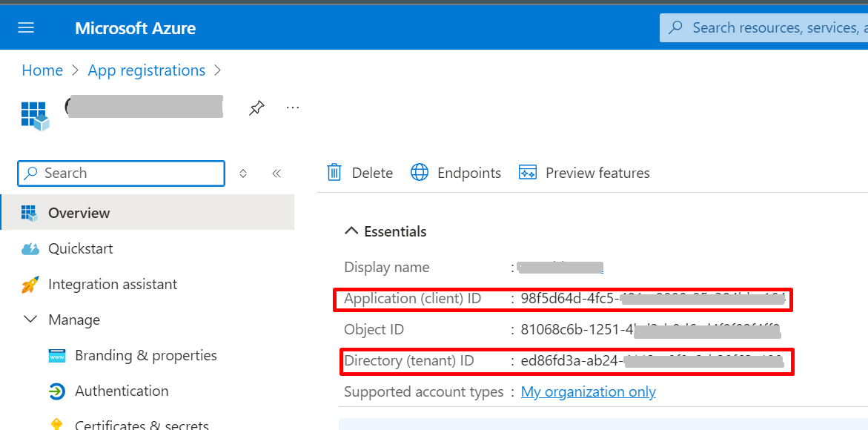Open the more options ellipsis
The image size is (868, 430).
pyautogui.click(x=293, y=108)
